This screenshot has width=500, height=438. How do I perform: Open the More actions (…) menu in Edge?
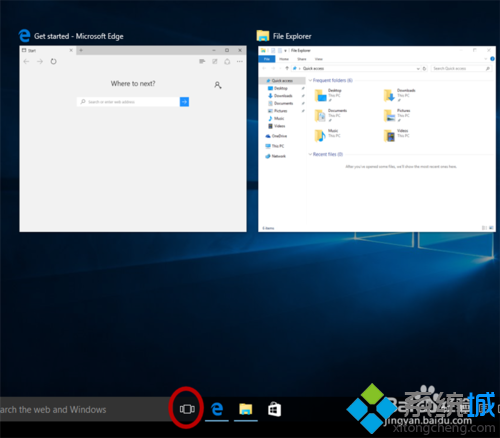[240, 61]
